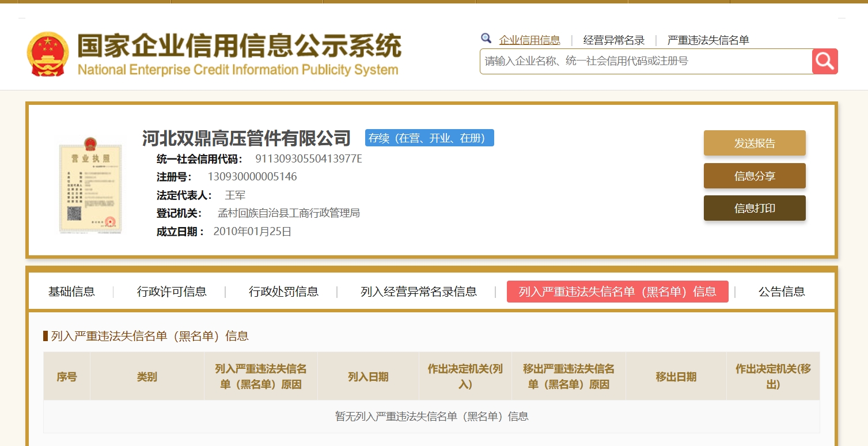
Task: Click the 列入日期 column header
Action: point(368,377)
